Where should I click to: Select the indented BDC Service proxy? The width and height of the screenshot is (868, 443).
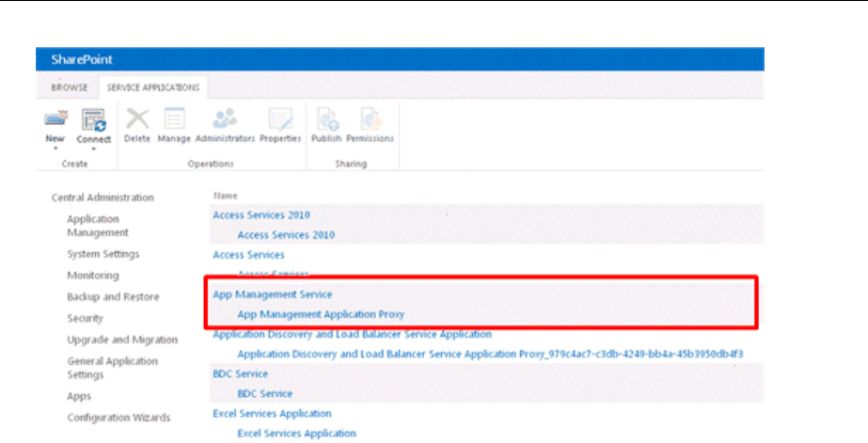tap(265, 394)
